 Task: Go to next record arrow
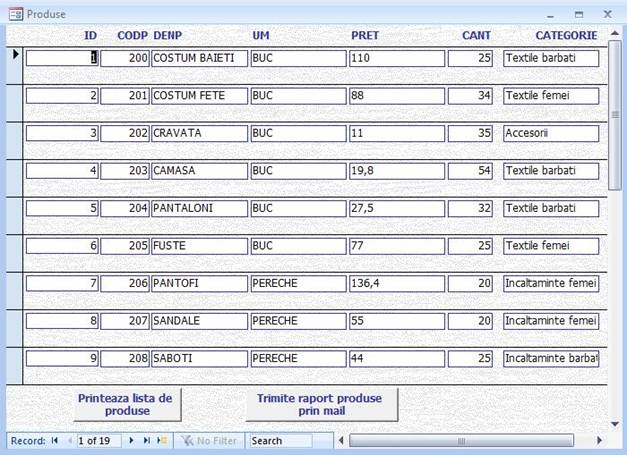131,441
